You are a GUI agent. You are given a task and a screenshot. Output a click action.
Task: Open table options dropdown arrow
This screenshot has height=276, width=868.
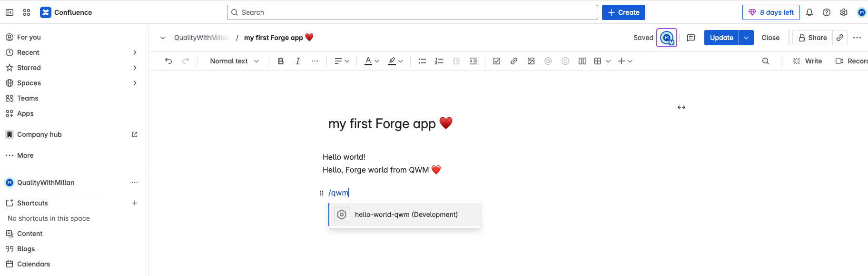click(608, 61)
